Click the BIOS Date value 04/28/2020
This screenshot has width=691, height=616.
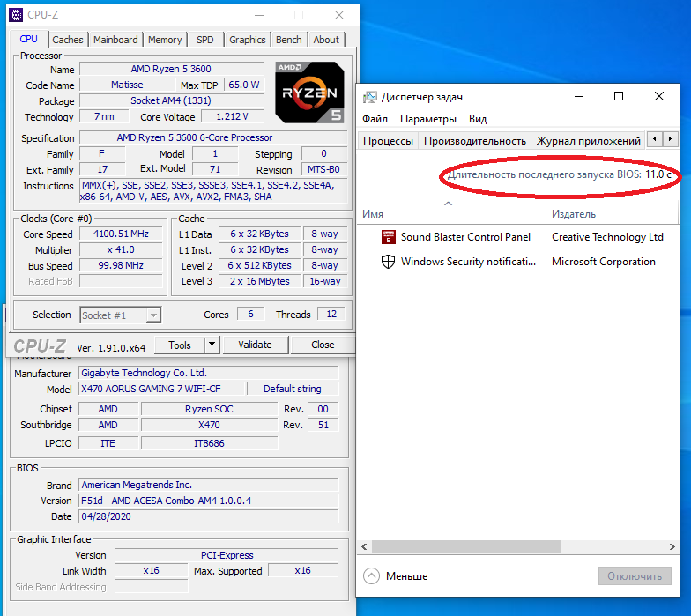[x=209, y=516]
